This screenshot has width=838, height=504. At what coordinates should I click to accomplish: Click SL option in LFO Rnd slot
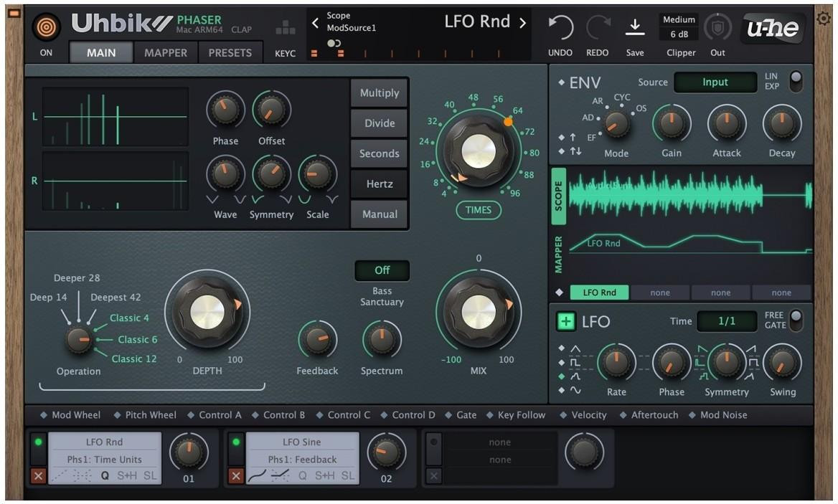tap(150, 475)
